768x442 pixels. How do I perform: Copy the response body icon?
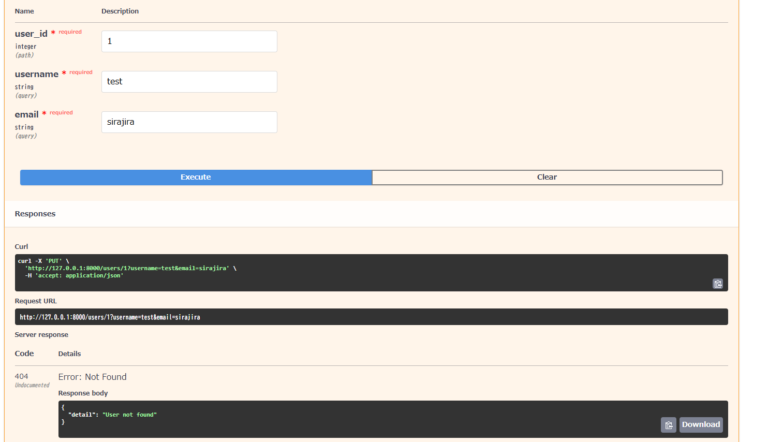click(x=668, y=425)
